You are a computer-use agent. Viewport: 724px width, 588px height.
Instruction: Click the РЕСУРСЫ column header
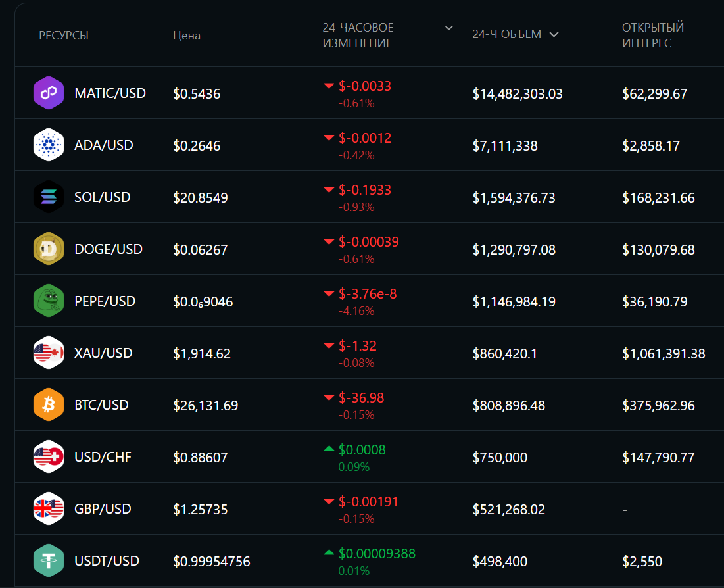(x=64, y=36)
